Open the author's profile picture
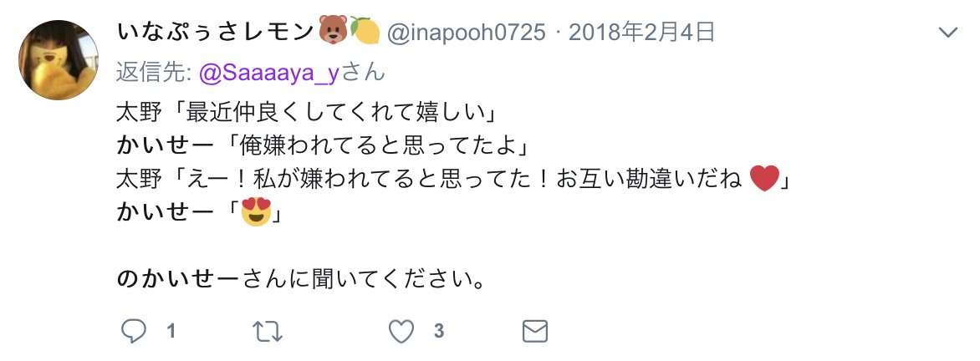 59,60
